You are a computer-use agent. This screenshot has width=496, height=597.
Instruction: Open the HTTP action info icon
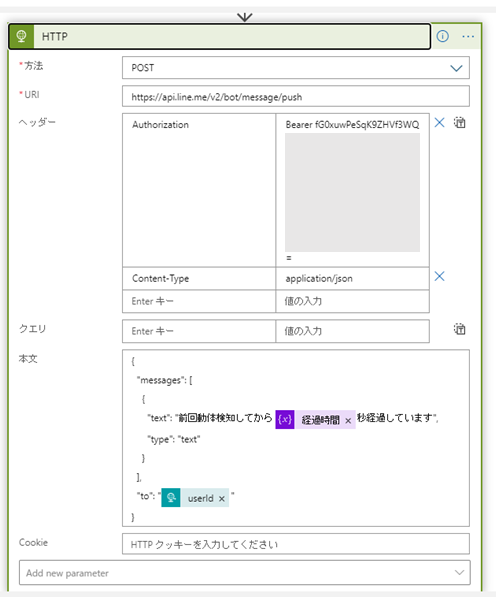click(442, 37)
